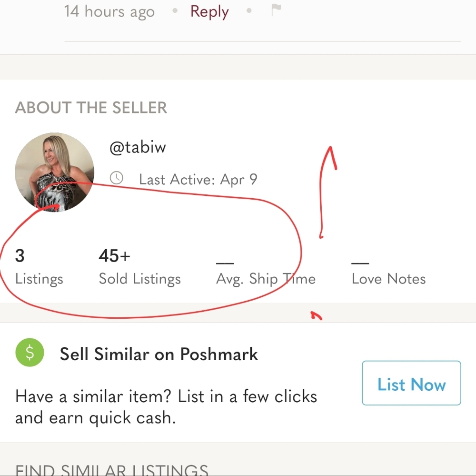Click the Last Active: Apr 9 text
476x476 pixels.
click(198, 180)
